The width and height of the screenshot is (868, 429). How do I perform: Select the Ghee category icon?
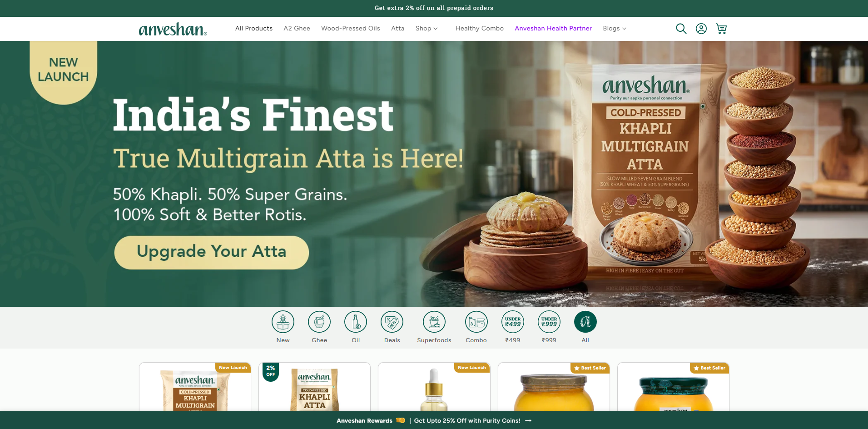319,322
